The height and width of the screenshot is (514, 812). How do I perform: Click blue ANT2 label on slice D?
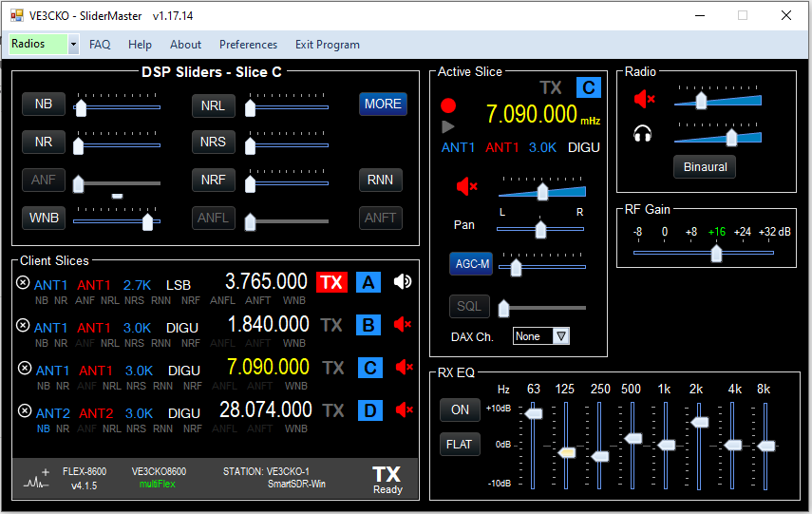click(x=53, y=413)
